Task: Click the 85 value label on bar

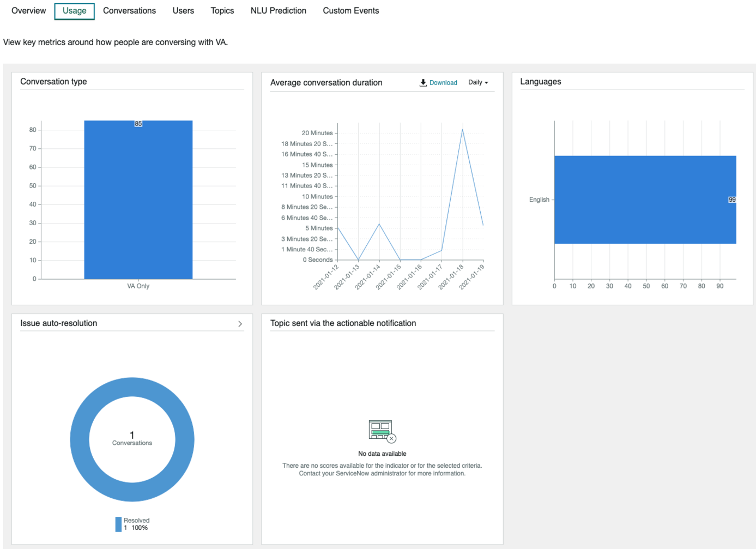Action: click(138, 124)
